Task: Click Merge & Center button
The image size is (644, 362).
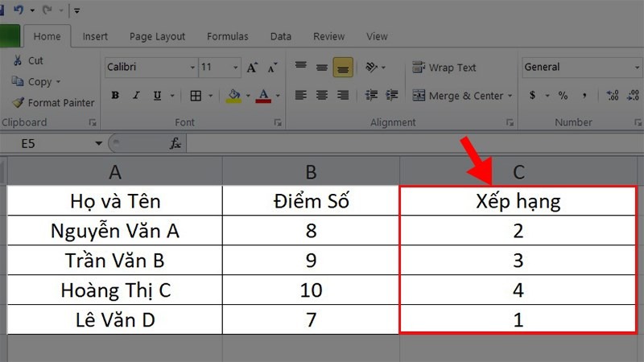Action: pyautogui.click(x=457, y=96)
